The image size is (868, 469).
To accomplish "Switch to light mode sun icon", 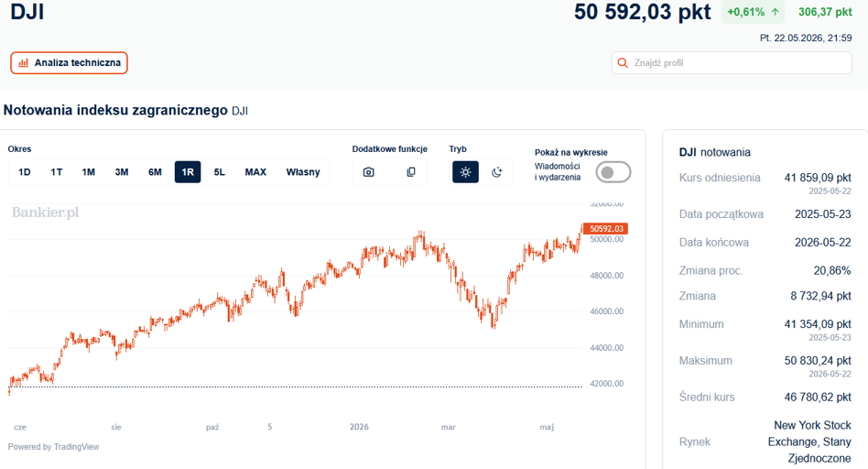I will tap(465, 172).
